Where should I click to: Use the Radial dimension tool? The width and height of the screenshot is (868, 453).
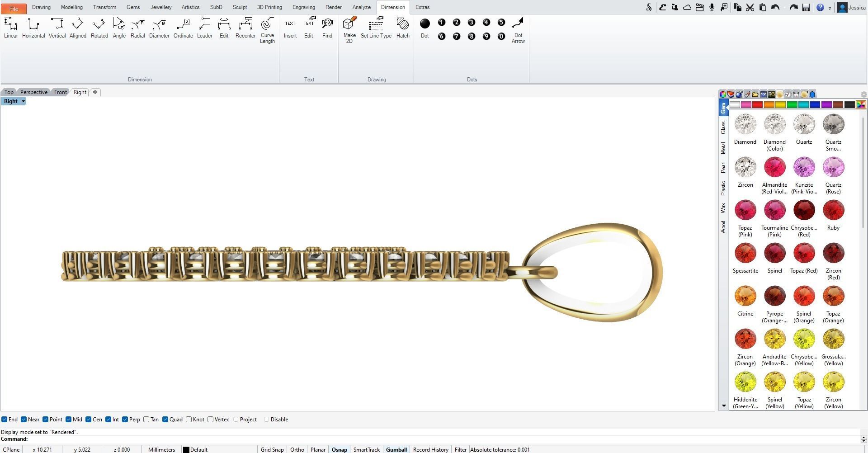click(137, 28)
